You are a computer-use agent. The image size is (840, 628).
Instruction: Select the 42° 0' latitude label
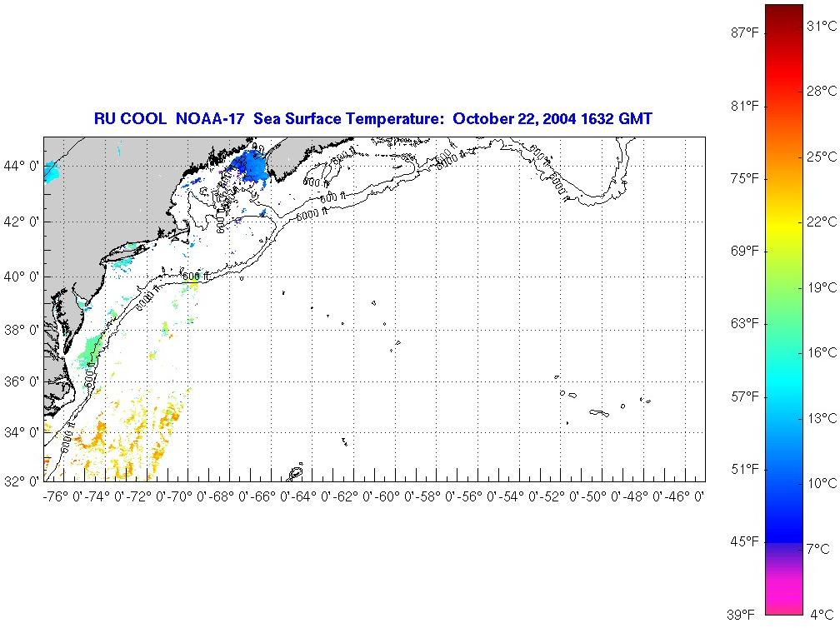(x=21, y=222)
